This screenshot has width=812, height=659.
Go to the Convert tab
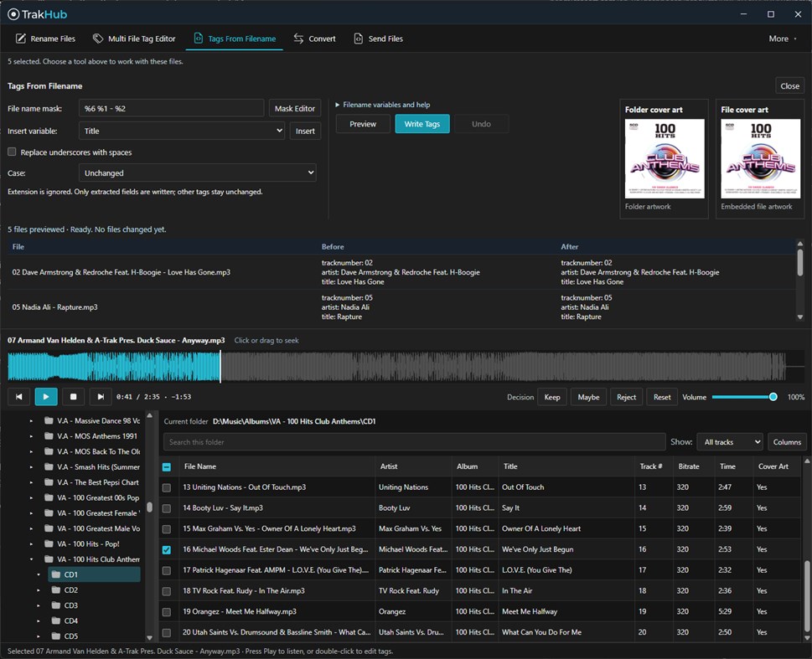pyautogui.click(x=314, y=39)
